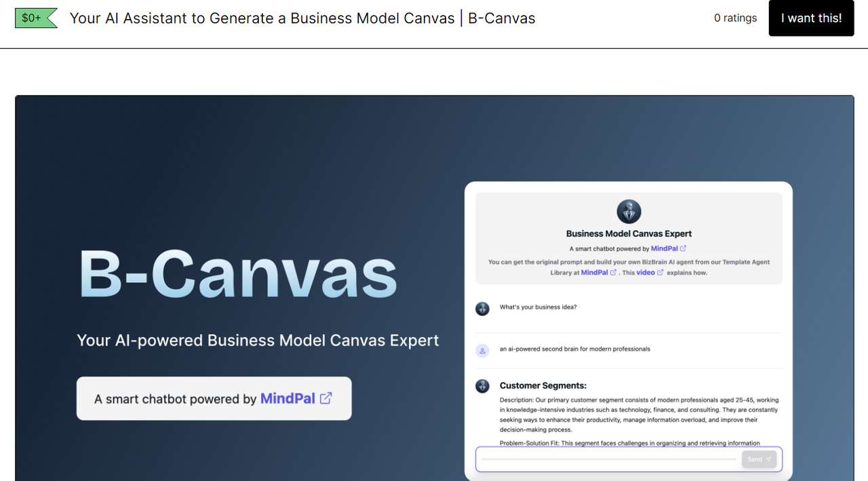868x481 pixels.
Task: Click the "Customer Segments:" heading
Action: click(x=543, y=385)
